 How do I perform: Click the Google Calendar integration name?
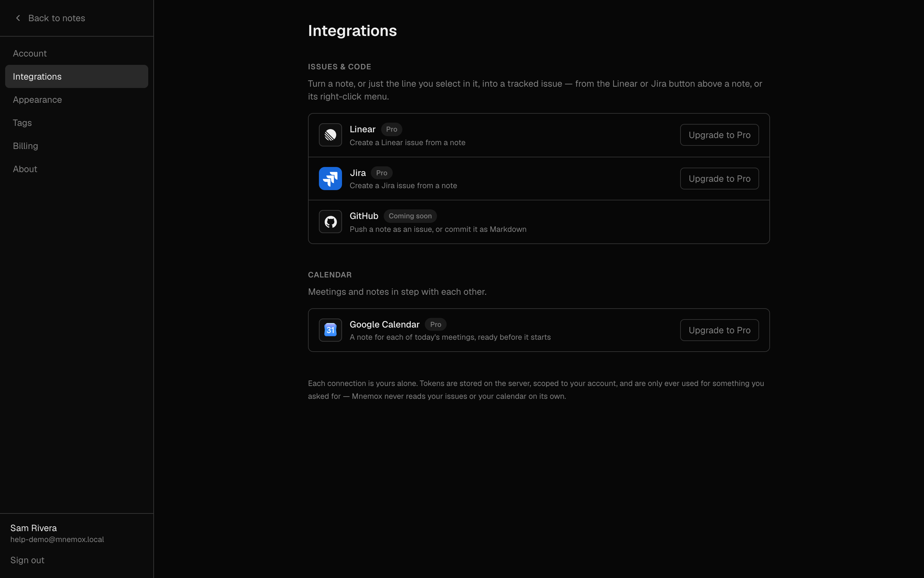384,325
